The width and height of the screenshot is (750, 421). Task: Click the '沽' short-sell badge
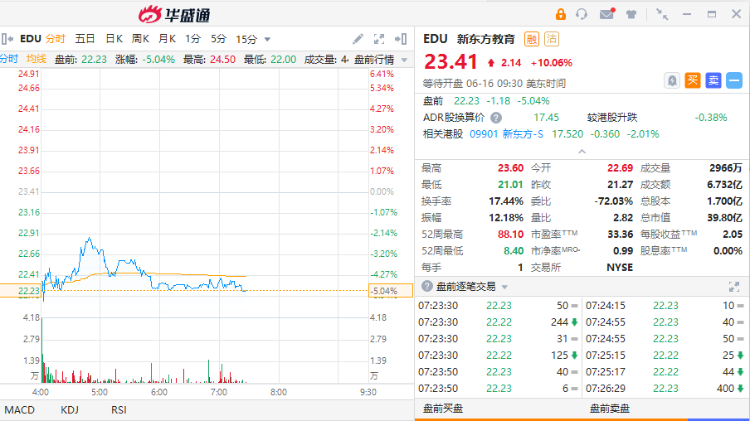click(x=551, y=39)
